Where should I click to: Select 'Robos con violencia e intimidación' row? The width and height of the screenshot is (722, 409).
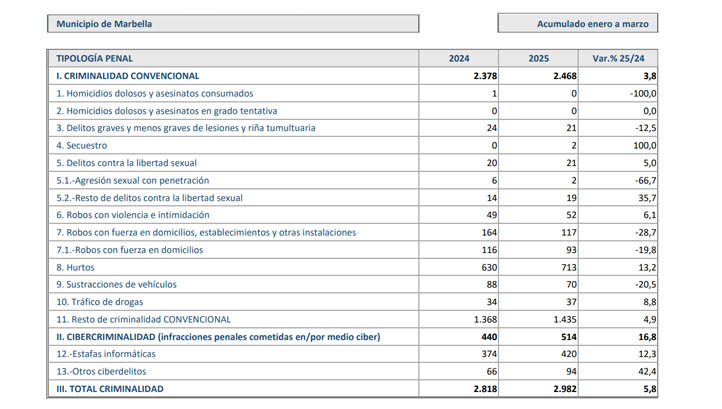click(x=352, y=215)
